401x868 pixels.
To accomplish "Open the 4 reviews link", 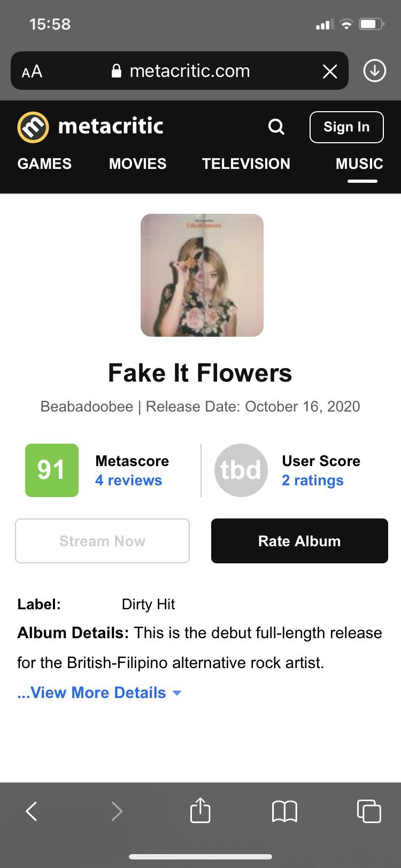I will coord(128,480).
